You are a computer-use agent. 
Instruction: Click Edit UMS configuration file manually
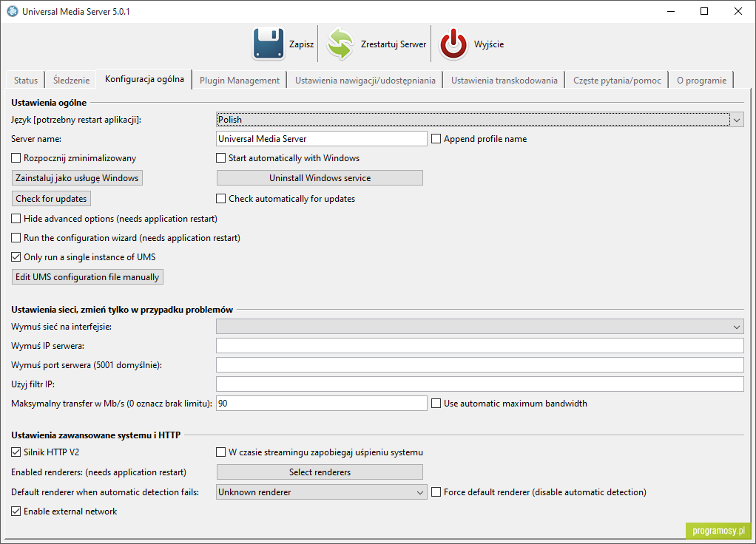[x=87, y=277]
